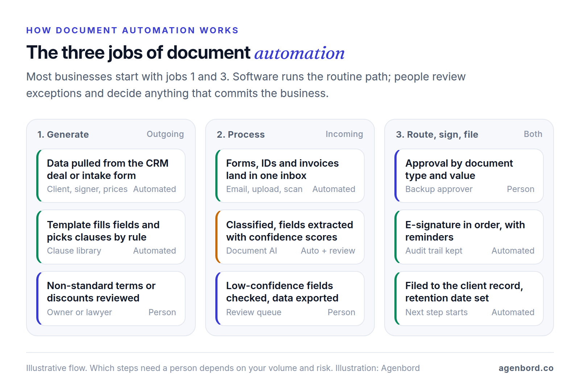Click 'Person' label on the Approval card

[521, 189]
